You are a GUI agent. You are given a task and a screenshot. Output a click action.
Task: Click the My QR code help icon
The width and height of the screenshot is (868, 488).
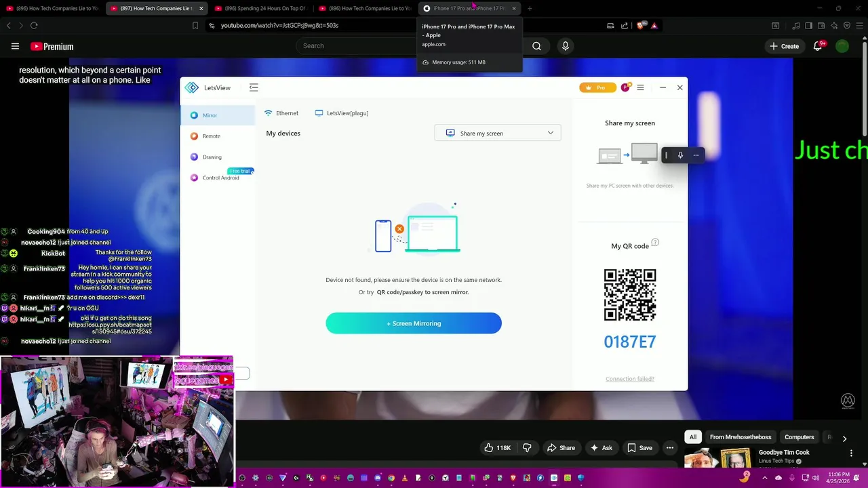(x=655, y=243)
